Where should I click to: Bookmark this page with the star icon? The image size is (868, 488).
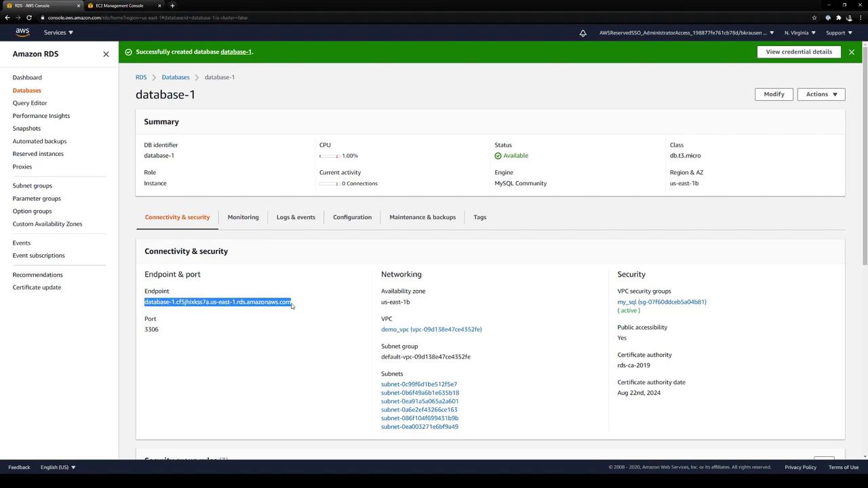click(814, 18)
